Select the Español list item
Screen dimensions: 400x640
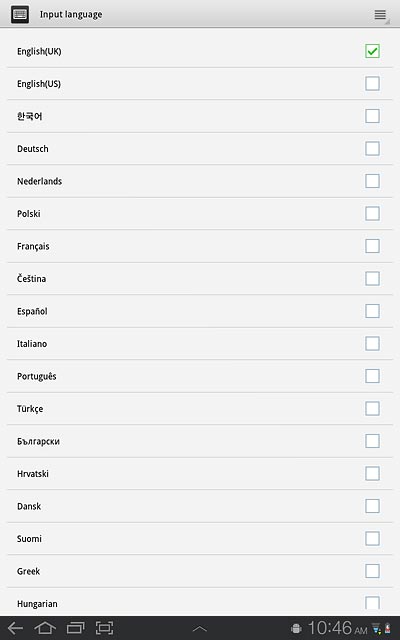click(200, 311)
